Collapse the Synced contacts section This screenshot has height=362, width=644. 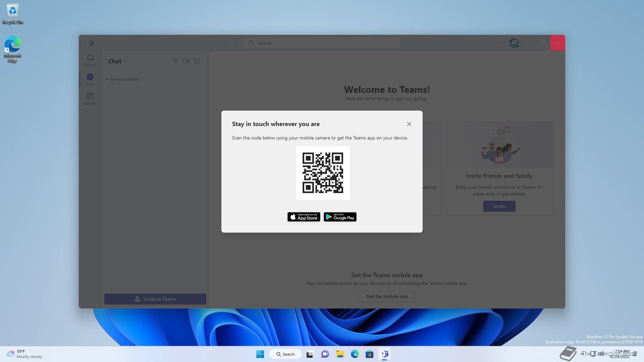point(122,79)
